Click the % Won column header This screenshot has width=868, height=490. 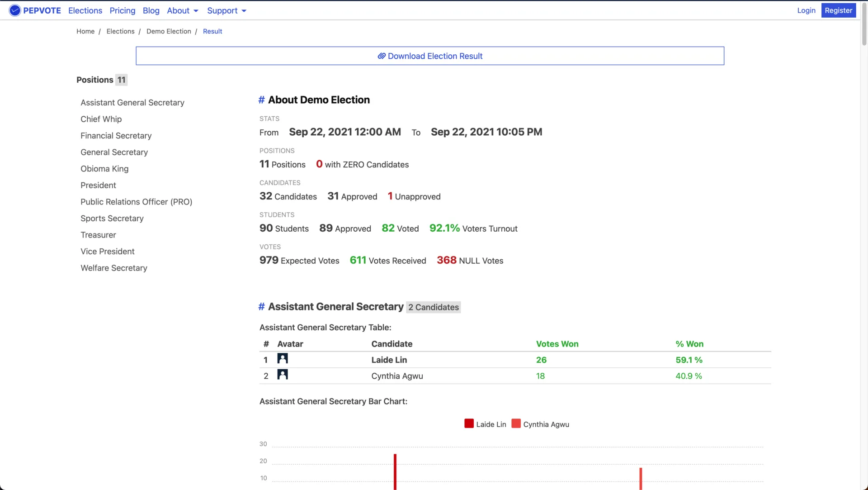689,344
